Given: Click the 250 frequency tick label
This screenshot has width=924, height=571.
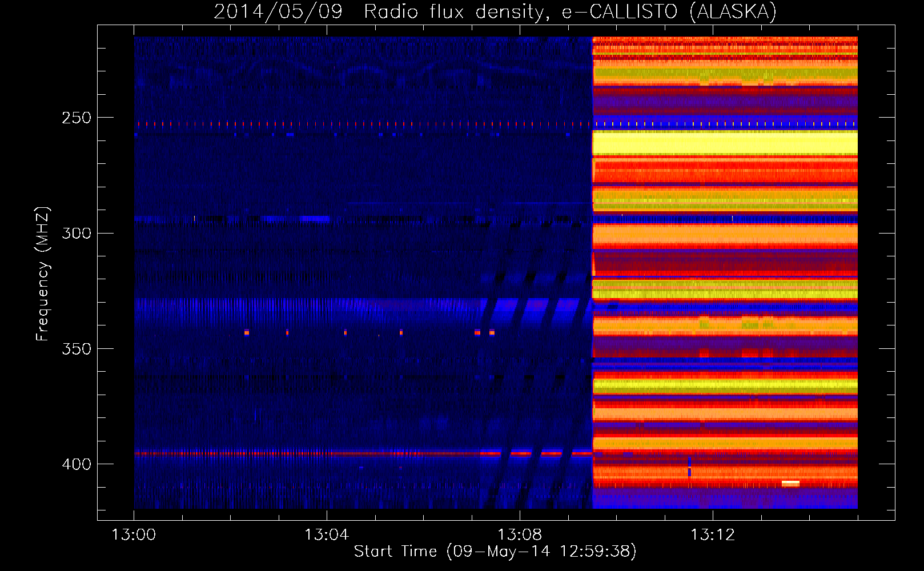Looking at the screenshot, I should pos(77,118).
